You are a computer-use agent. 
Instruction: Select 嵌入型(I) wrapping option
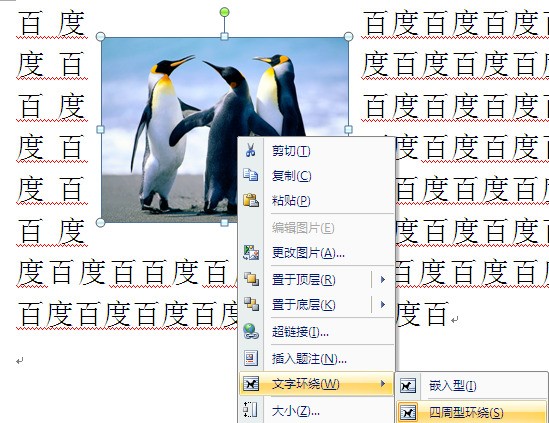[x=473, y=386]
